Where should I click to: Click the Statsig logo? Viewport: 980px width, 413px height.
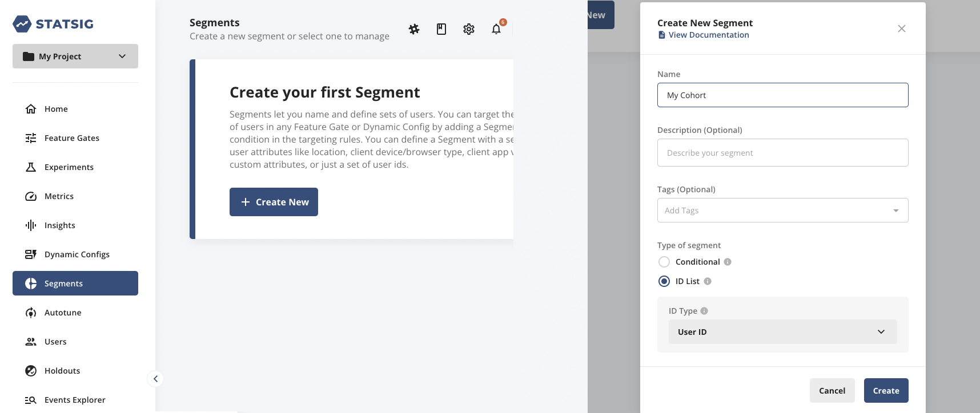tap(53, 24)
